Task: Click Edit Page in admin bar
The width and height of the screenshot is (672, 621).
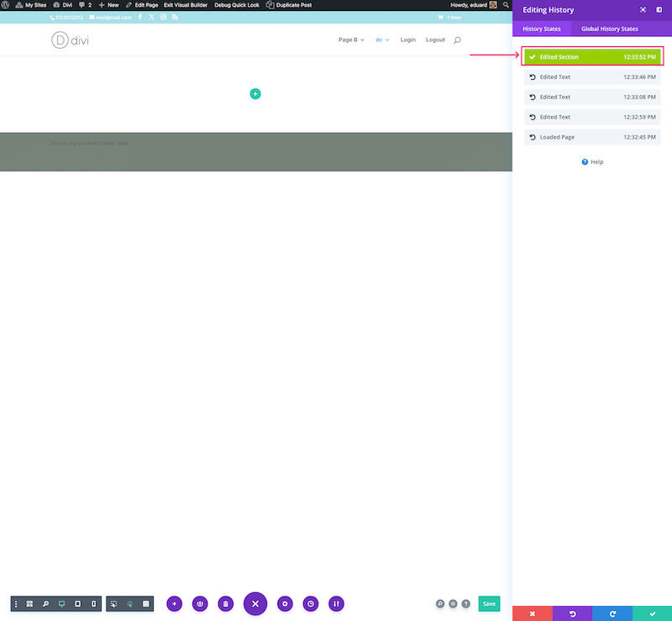Action: coord(142,5)
